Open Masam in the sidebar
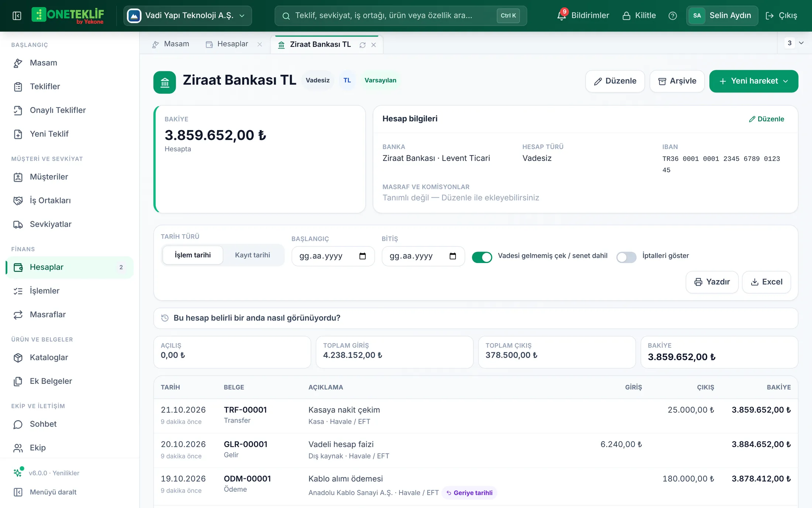812x508 pixels. [x=70, y=63]
